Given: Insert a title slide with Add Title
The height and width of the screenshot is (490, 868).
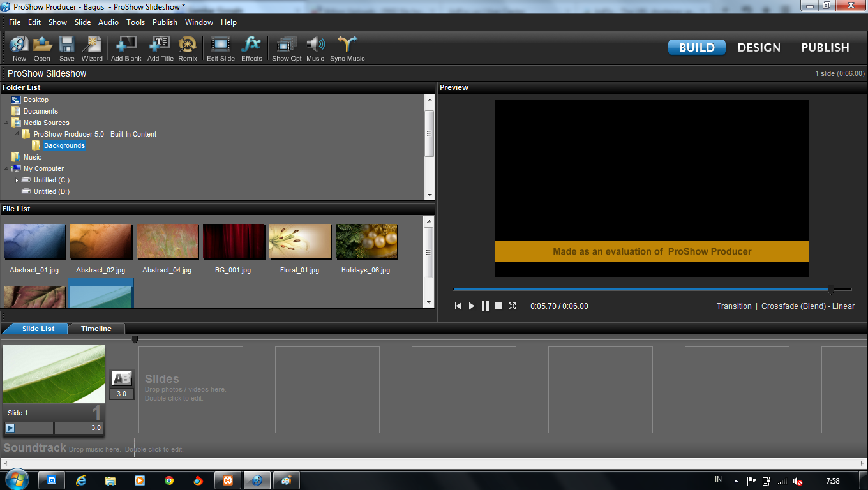Looking at the screenshot, I should click(160, 48).
